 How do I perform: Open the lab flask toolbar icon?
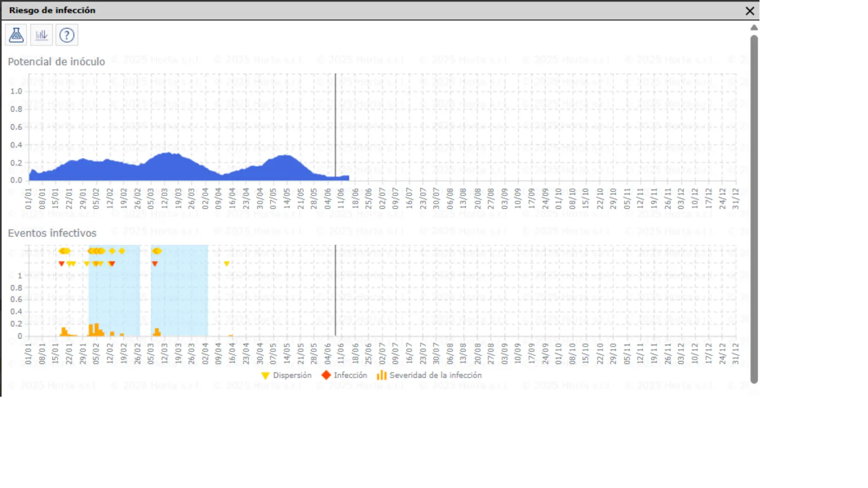click(x=16, y=35)
